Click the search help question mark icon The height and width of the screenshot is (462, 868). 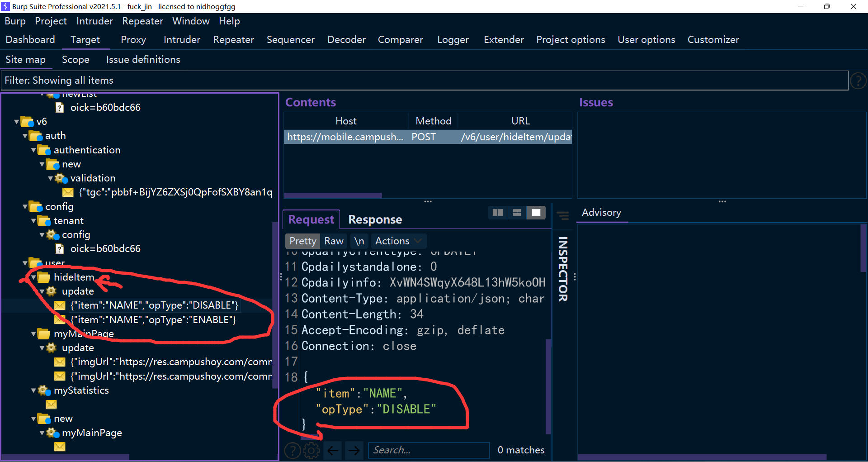tap(292, 450)
